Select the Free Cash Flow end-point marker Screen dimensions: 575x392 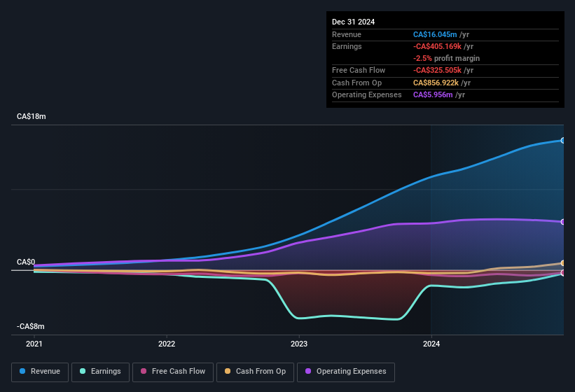click(x=563, y=273)
